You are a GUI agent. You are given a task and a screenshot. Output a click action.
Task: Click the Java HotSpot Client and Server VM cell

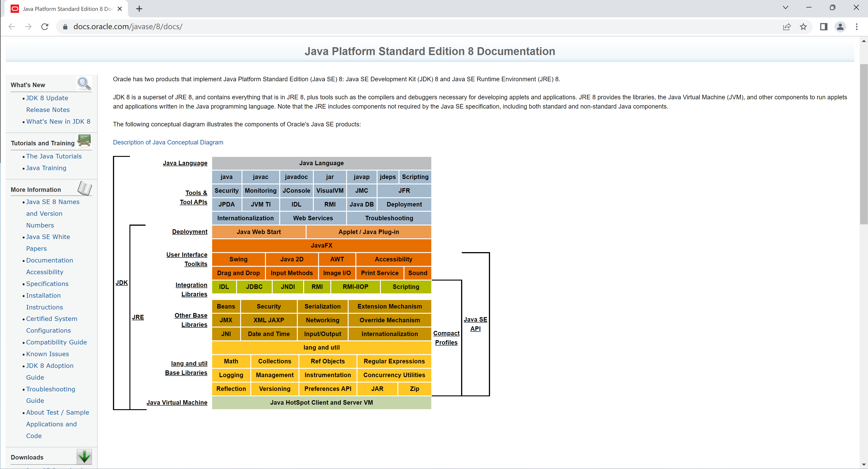321,403
